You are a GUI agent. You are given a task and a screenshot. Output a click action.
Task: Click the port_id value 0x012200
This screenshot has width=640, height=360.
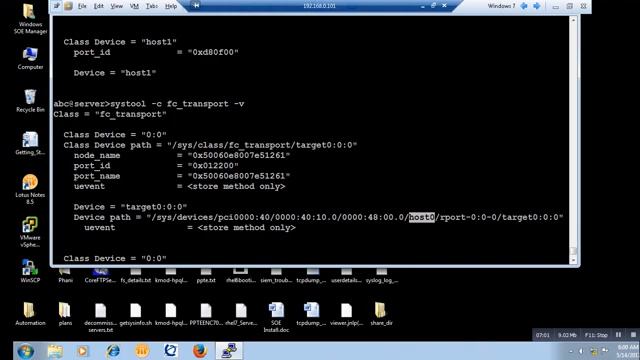(213, 166)
